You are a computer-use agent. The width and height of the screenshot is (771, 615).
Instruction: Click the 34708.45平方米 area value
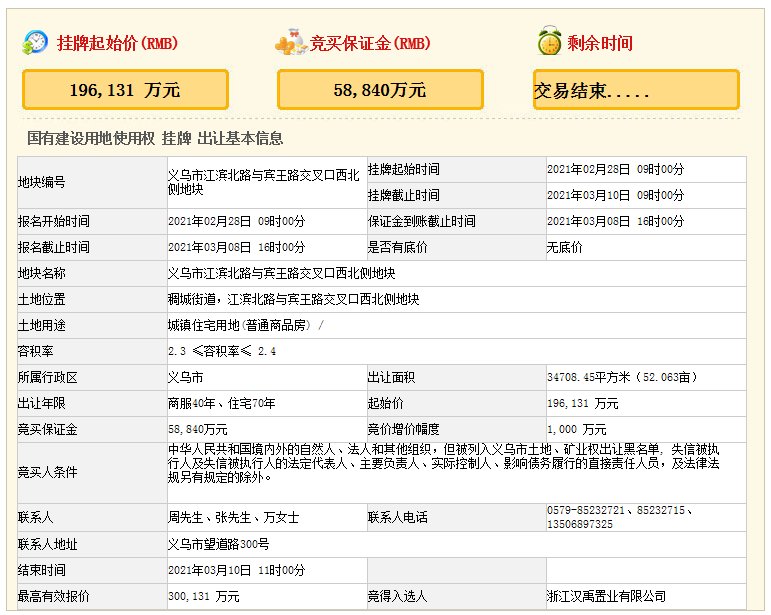point(622,378)
